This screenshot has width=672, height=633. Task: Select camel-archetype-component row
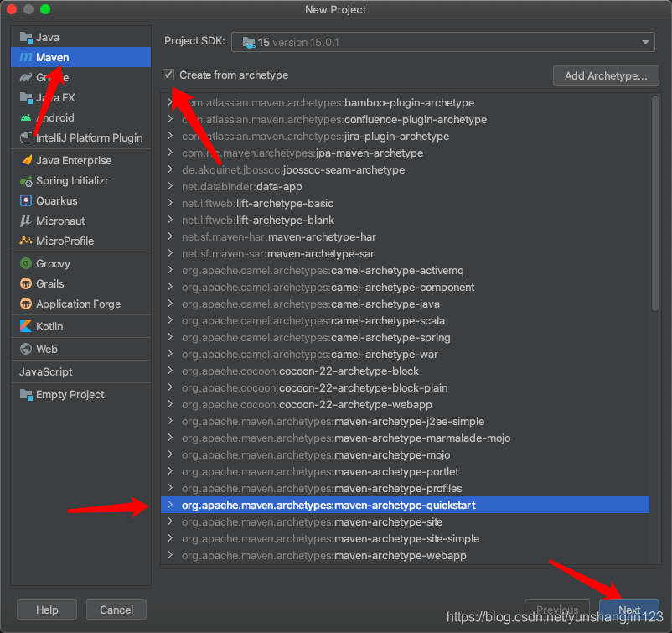click(x=405, y=287)
